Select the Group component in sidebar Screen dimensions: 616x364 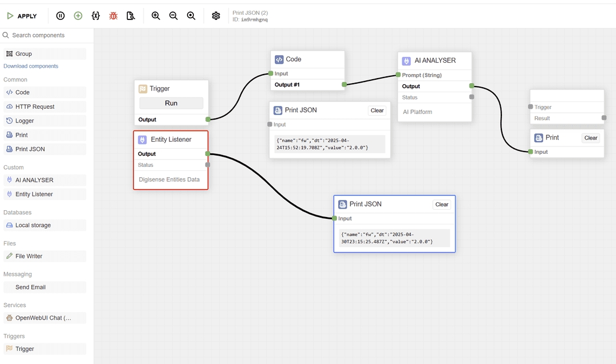pos(45,54)
